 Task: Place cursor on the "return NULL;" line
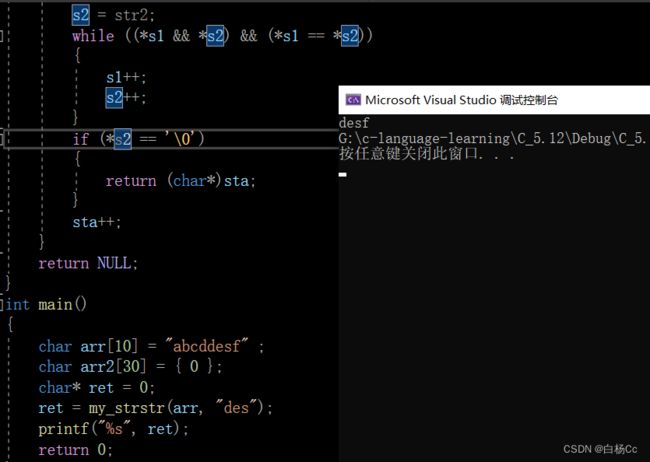[x=88, y=263]
